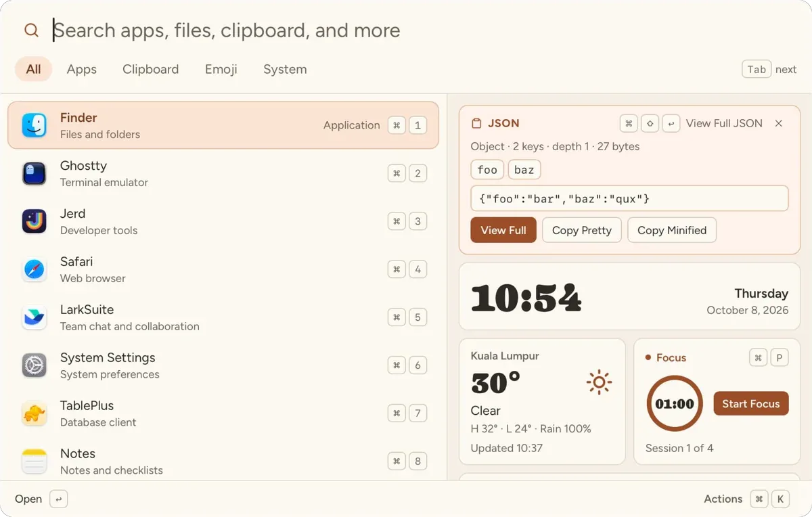Switch to the Clipboard tab
The image size is (812, 517).
pos(151,69)
